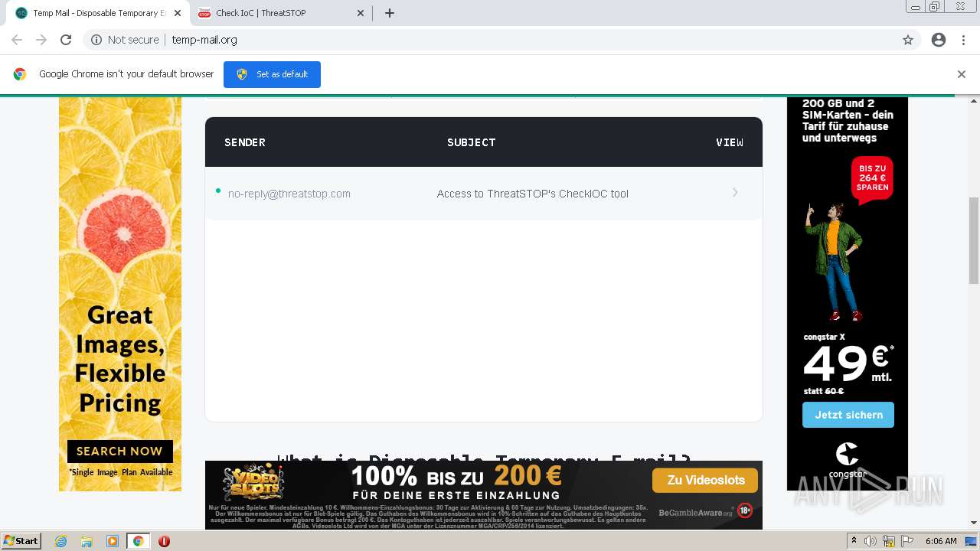This screenshot has height=551, width=980.
Task: Click the SENDER column header
Action: [245, 142]
